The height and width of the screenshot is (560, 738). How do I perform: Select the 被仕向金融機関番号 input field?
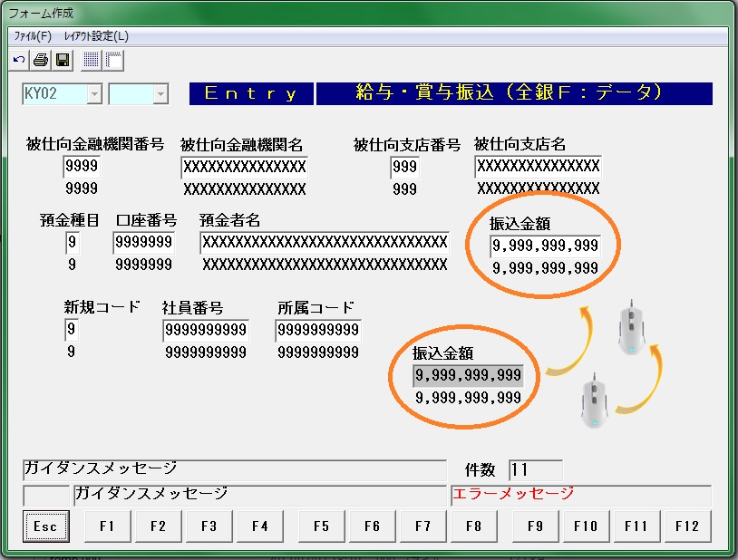(82, 167)
